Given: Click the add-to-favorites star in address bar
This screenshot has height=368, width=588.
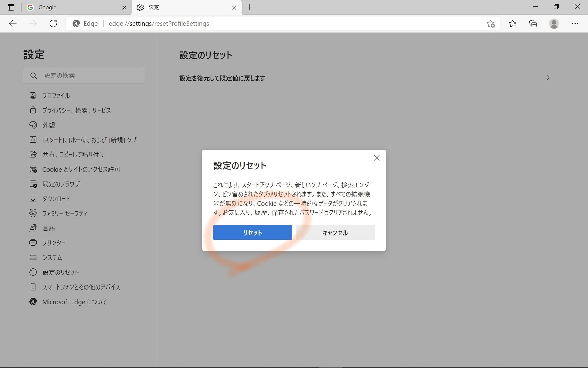Looking at the screenshot, I should (491, 23).
